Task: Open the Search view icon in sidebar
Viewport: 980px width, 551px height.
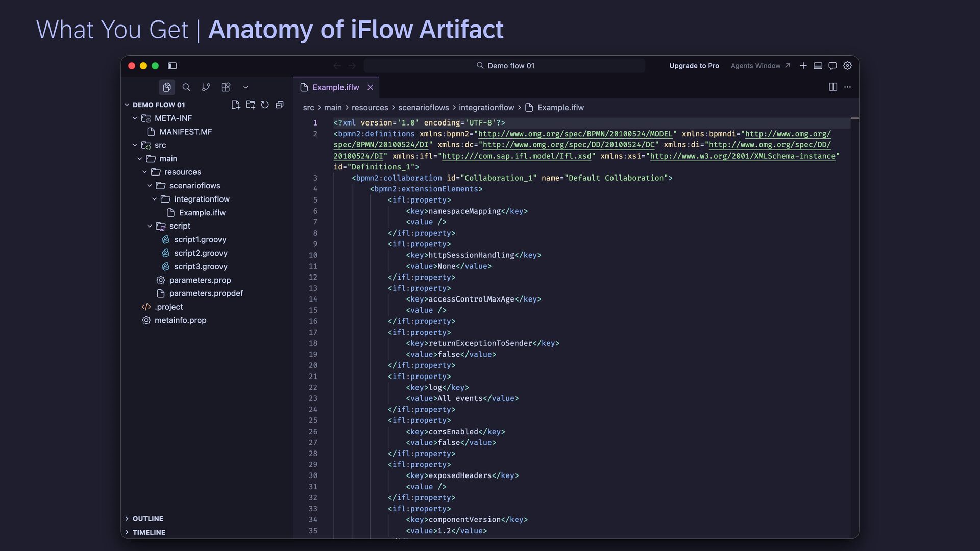Action: tap(186, 87)
